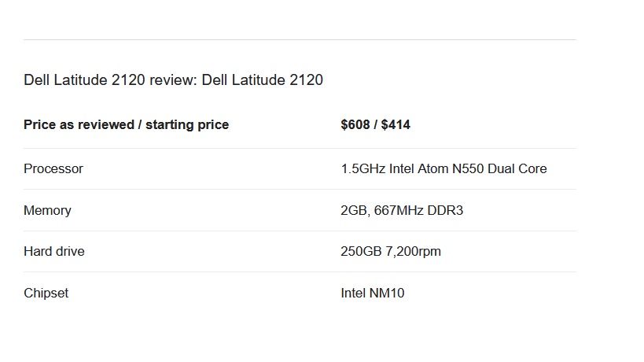Click the Processor row label
The width and height of the screenshot is (644, 362).
click(x=53, y=168)
